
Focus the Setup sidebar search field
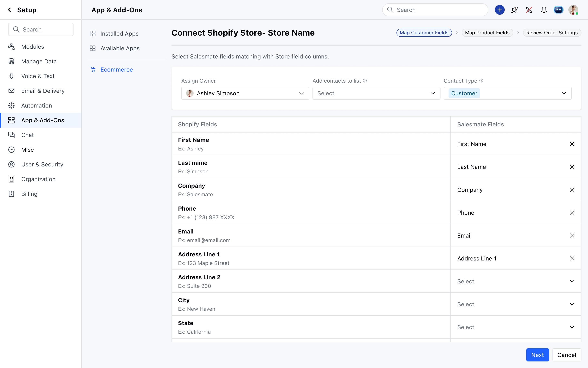(x=41, y=29)
